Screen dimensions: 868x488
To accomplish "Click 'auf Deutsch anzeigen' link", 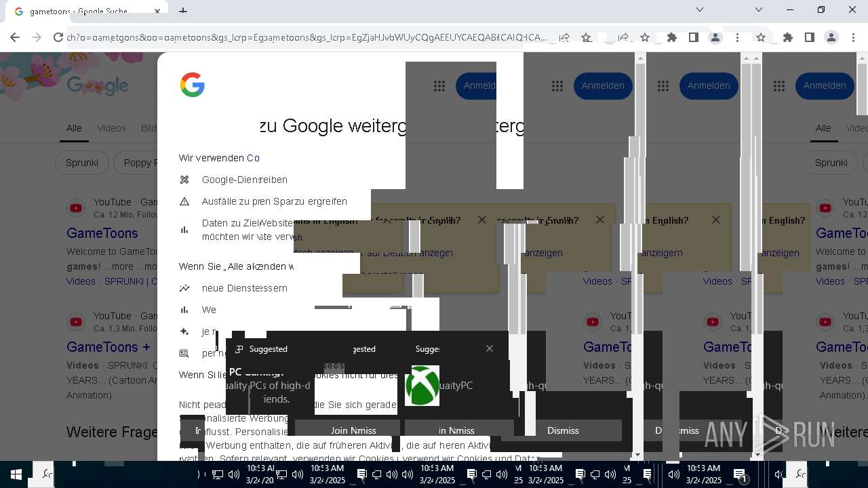I will [410, 253].
